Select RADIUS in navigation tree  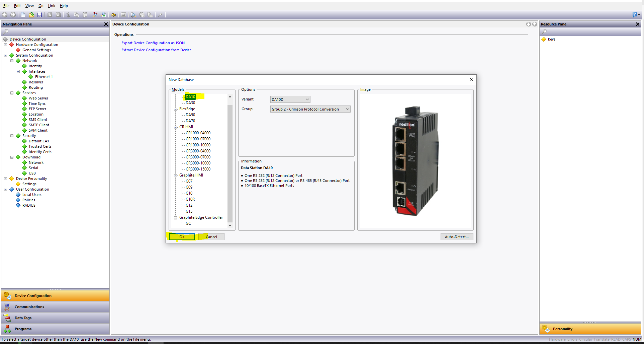[x=29, y=205]
